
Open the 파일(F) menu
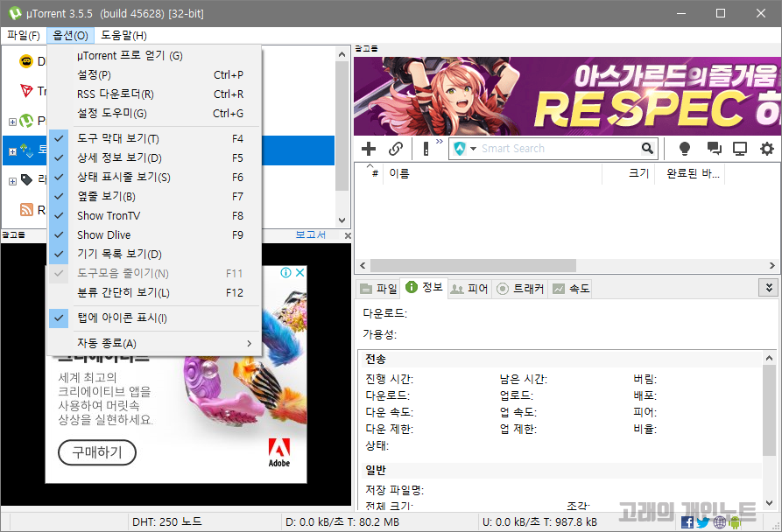point(24,35)
